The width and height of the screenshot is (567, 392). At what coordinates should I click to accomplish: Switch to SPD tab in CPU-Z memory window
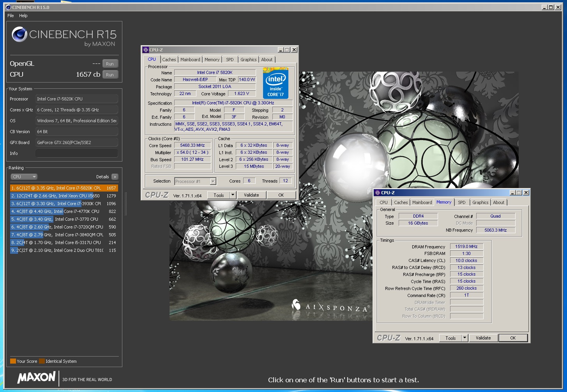[x=462, y=202]
